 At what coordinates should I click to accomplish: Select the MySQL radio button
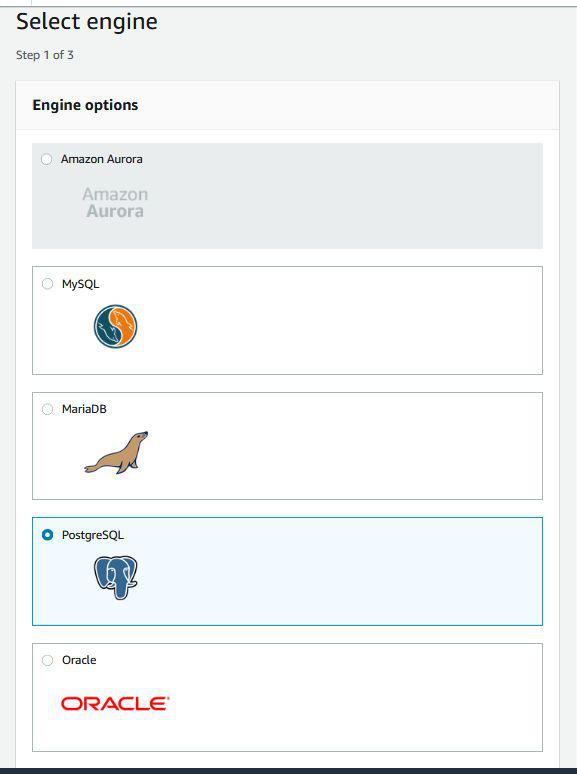(x=47, y=284)
